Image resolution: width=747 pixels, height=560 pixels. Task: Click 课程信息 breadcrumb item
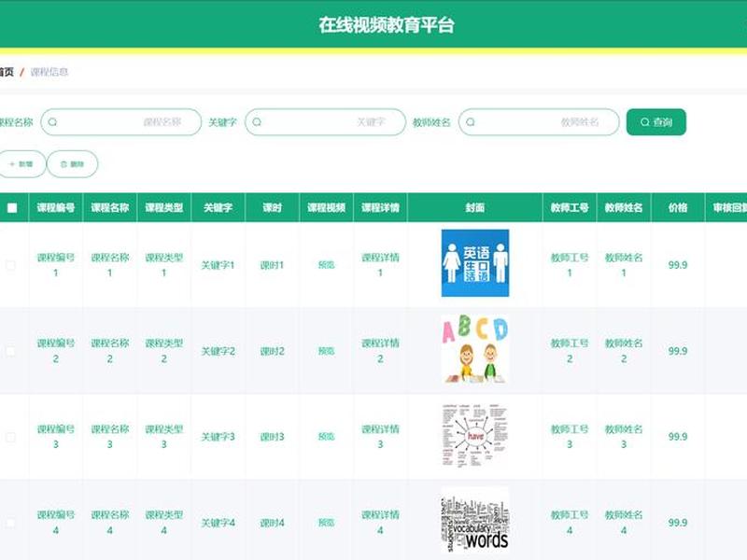(x=49, y=72)
